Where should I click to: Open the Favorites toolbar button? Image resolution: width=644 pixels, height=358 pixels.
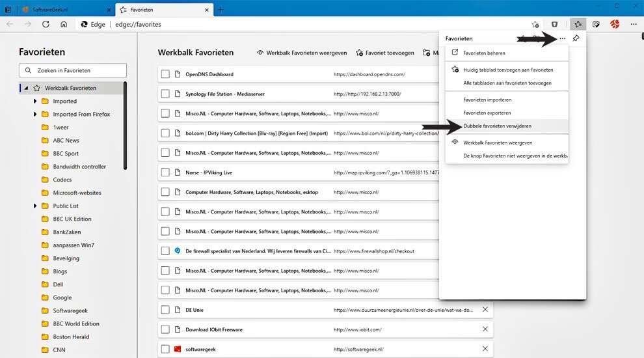point(578,24)
